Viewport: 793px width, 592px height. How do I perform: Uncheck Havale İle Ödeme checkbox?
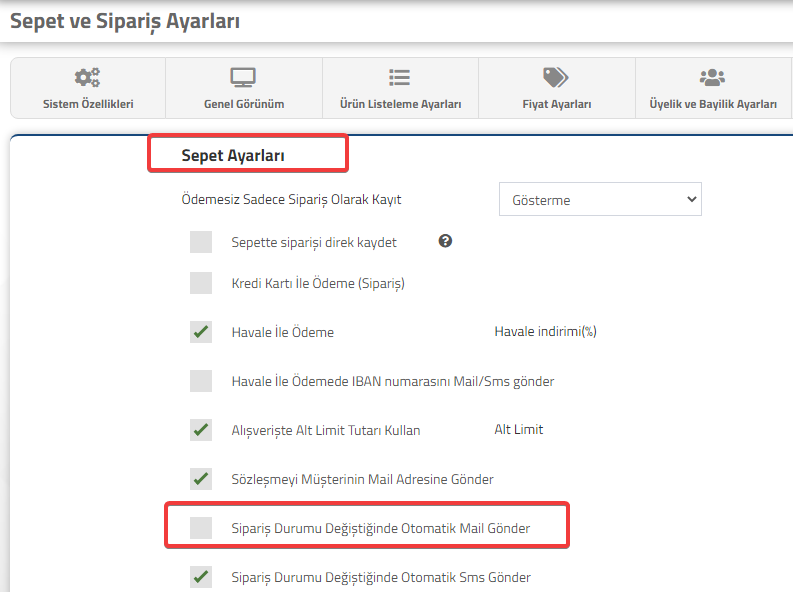pyautogui.click(x=201, y=332)
